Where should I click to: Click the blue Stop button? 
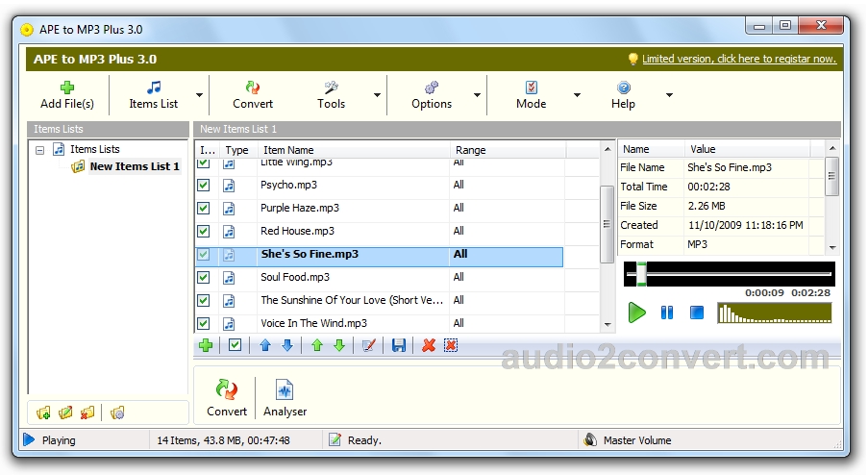tap(696, 312)
